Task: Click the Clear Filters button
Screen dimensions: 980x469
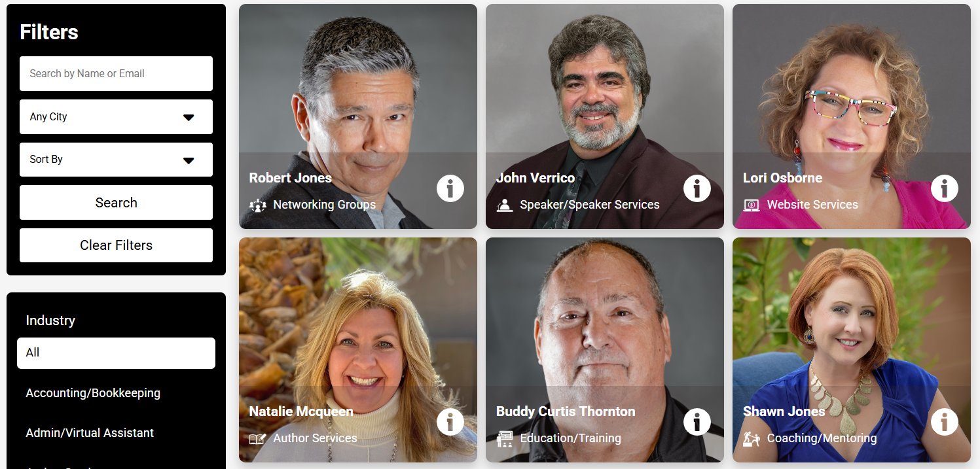Action: click(x=116, y=245)
